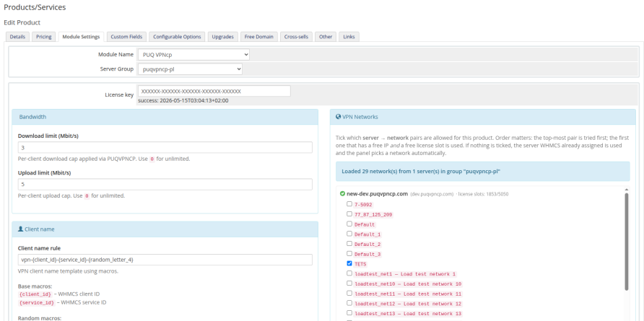Screen dimensions: 644x321
Task: Click the {client_id} macro tag
Action: click(35, 294)
